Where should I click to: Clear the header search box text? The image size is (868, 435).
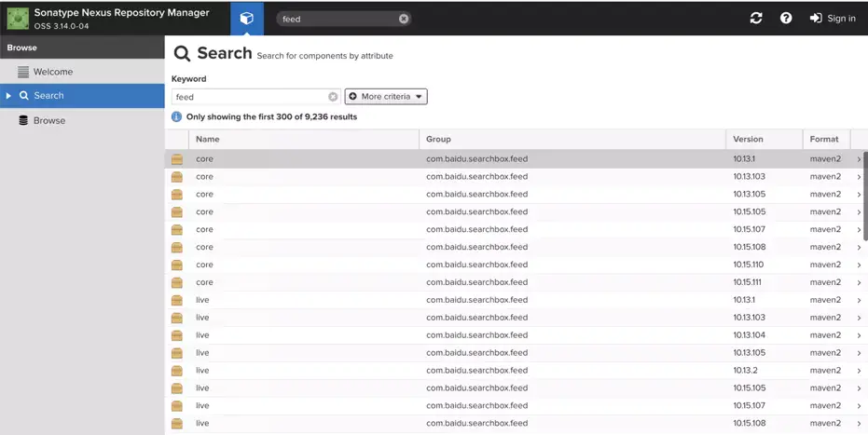(x=404, y=19)
